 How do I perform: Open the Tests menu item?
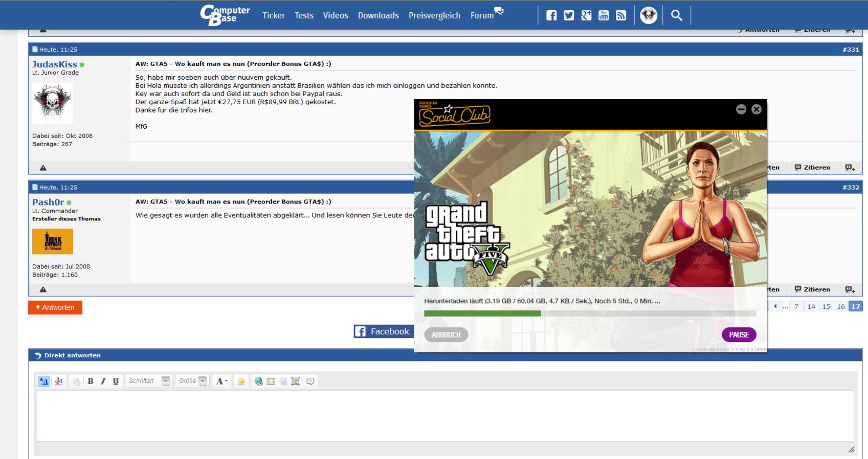(x=304, y=15)
